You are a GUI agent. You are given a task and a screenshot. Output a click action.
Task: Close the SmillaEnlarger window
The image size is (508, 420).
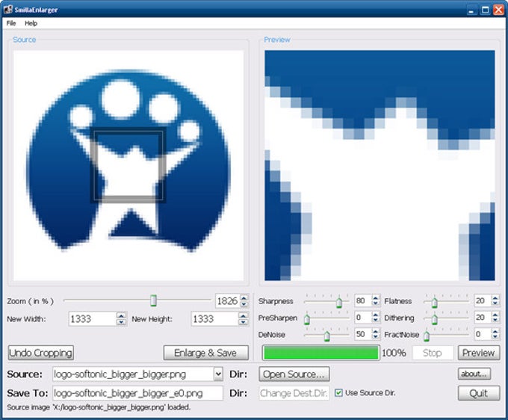pyautogui.click(x=498, y=10)
